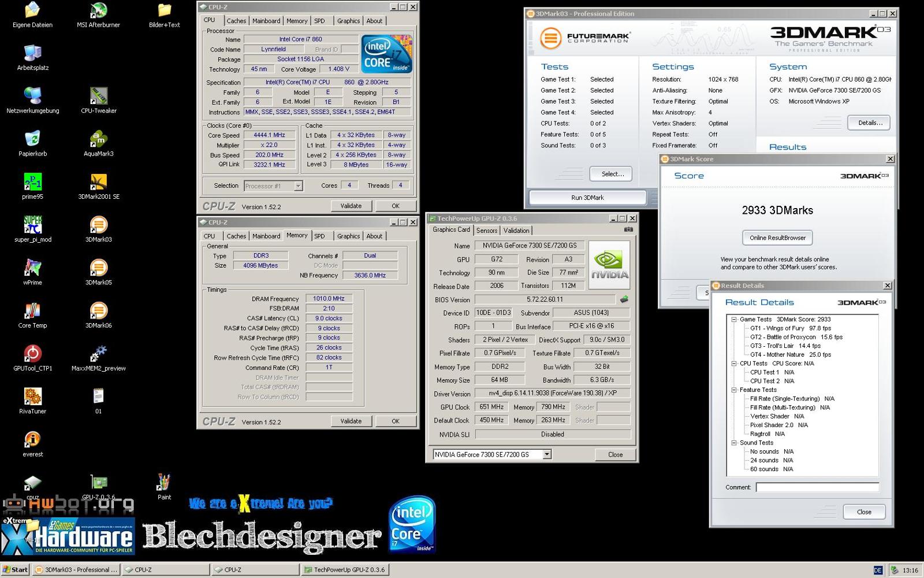Click the Online ResultBrowser button
This screenshot has width=924, height=578.
tap(777, 238)
